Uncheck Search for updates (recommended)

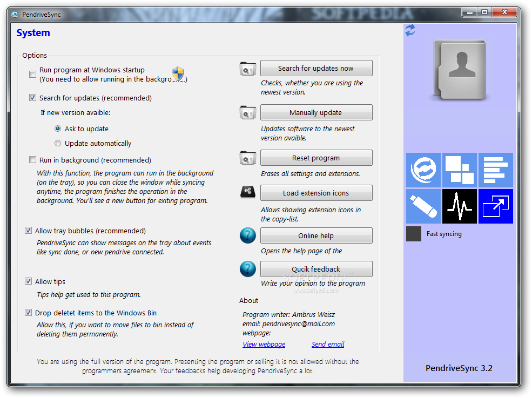32,98
